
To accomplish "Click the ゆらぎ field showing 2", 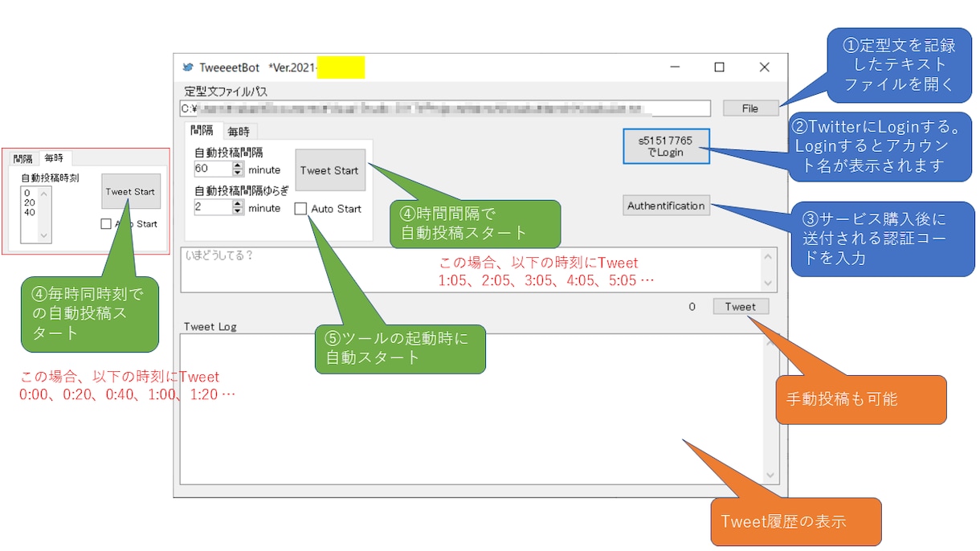I will point(213,207).
